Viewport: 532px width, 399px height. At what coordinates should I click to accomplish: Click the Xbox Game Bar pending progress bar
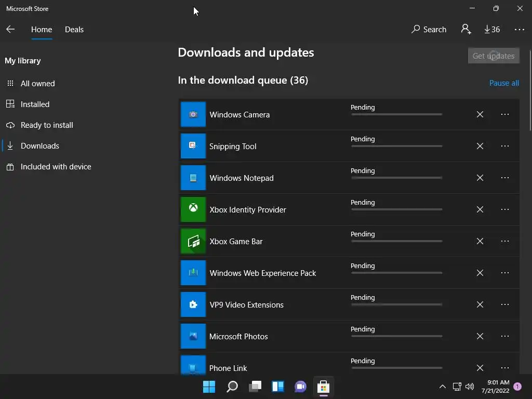click(x=396, y=241)
